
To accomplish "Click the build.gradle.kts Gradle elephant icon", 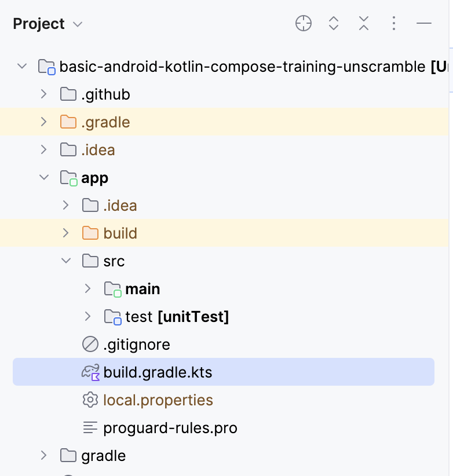I will coord(90,372).
